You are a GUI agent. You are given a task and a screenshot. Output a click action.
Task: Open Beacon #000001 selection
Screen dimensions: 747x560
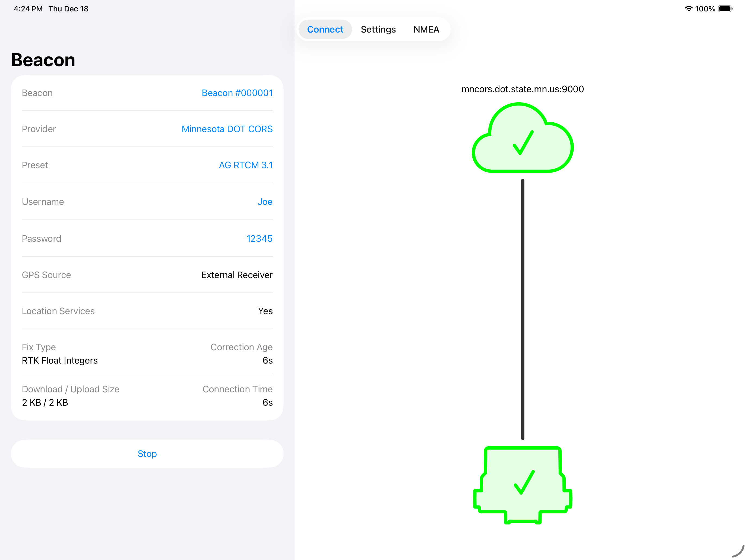coord(237,93)
